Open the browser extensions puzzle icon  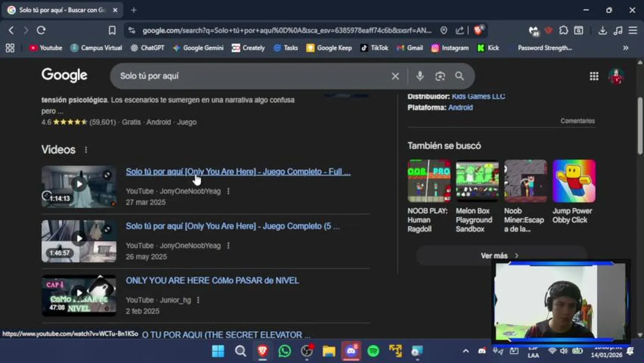[x=564, y=30]
